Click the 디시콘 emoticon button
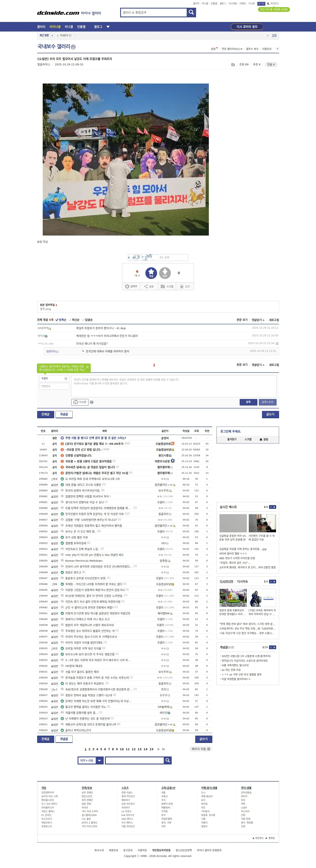Image resolution: width=316 pixels, height=868 pixels. (x=80, y=402)
